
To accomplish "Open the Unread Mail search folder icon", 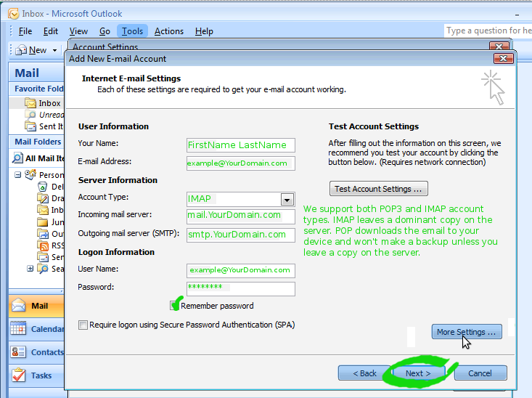I will (30, 115).
